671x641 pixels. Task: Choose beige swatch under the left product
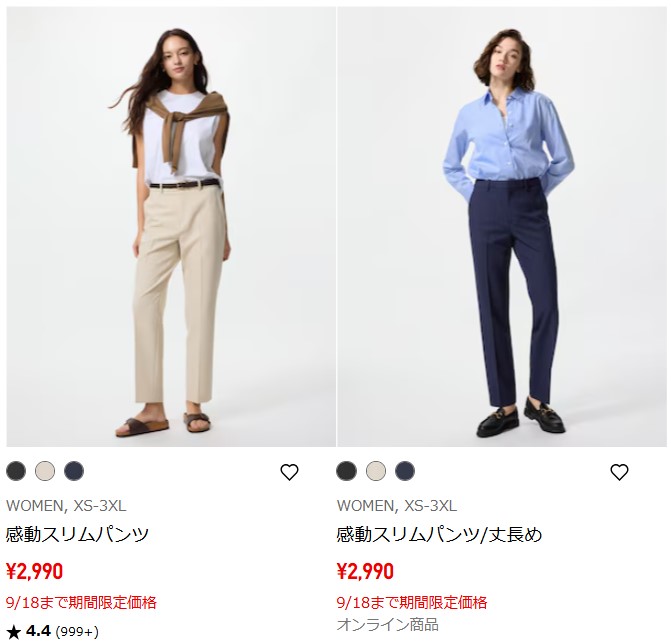(45, 471)
